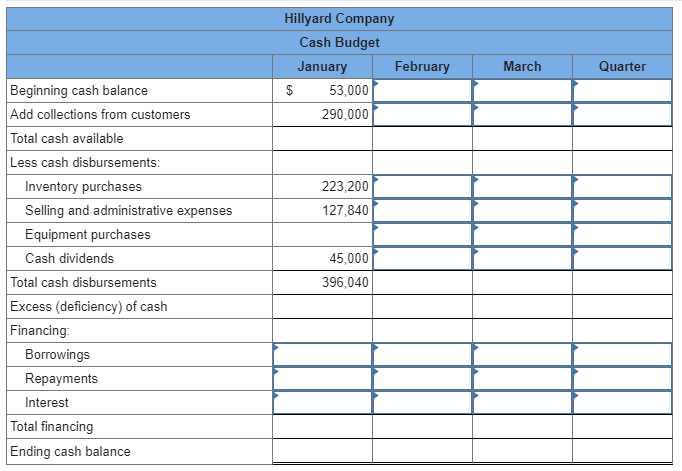Click the Interest row label
This screenshot has width=682, height=471.
click(47, 402)
